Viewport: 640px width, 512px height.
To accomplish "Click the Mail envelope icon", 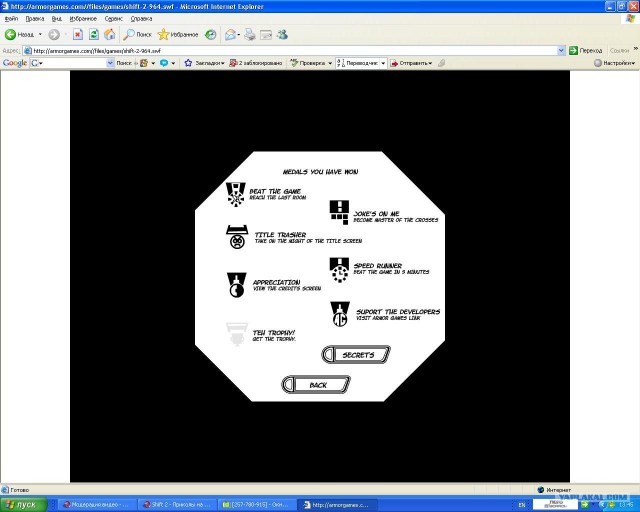I will [230, 35].
